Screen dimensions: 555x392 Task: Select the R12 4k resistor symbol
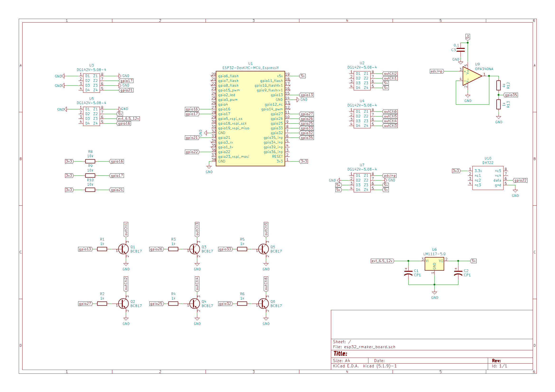pyautogui.click(x=499, y=85)
